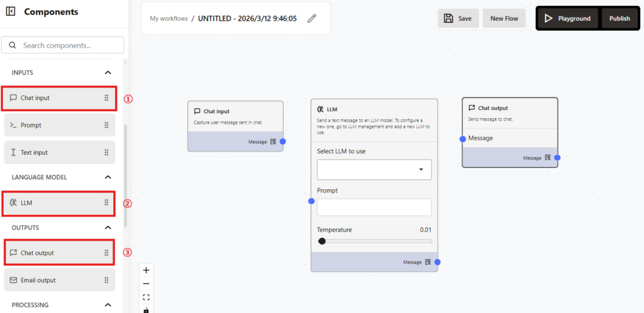644x313 pixels.
Task: Collapse the Components sidebar panel icon
Action: pyautogui.click(x=11, y=12)
